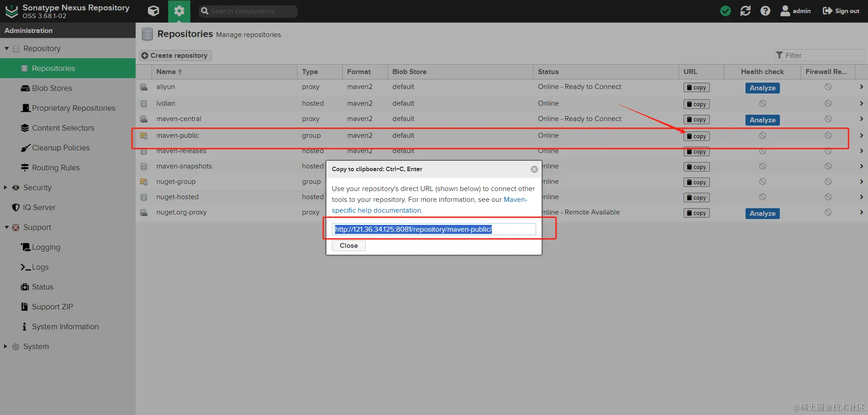Image resolution: width=868 pixels, height=415 pixels.
Task: Open nuget.org-proxy details via row chevron
Action: pyautogui.click(x=861, y=212)
